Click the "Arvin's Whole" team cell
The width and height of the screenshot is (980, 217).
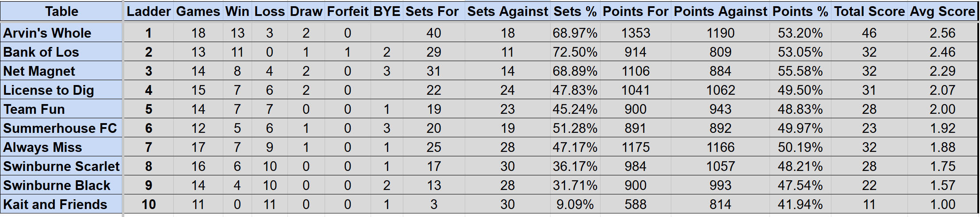47,33
